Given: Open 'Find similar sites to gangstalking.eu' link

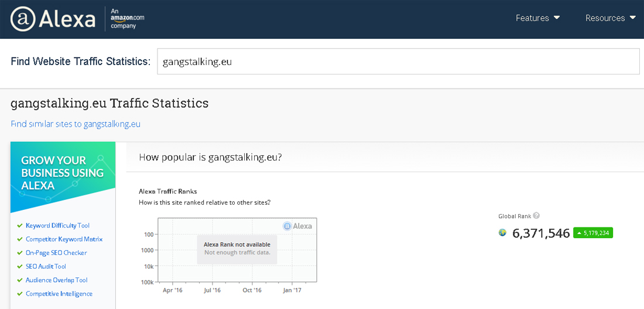Looking at the screenshot, I should tap(76, 124).
